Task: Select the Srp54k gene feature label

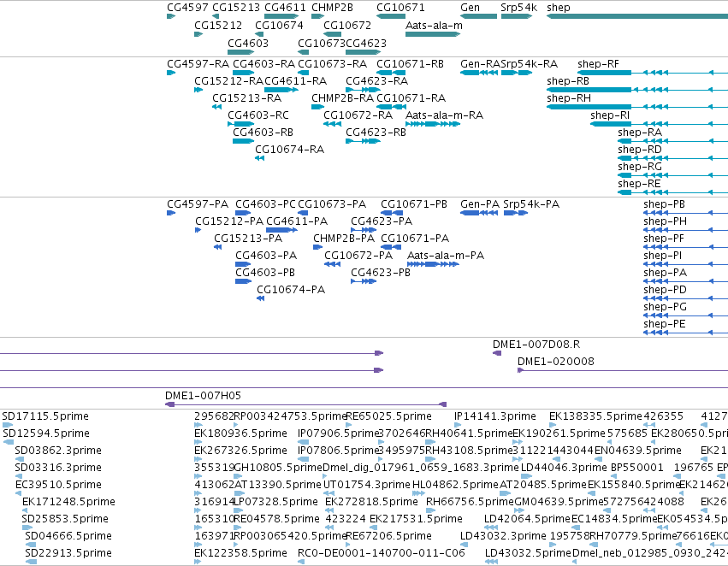Action: [x=518, y=8]
